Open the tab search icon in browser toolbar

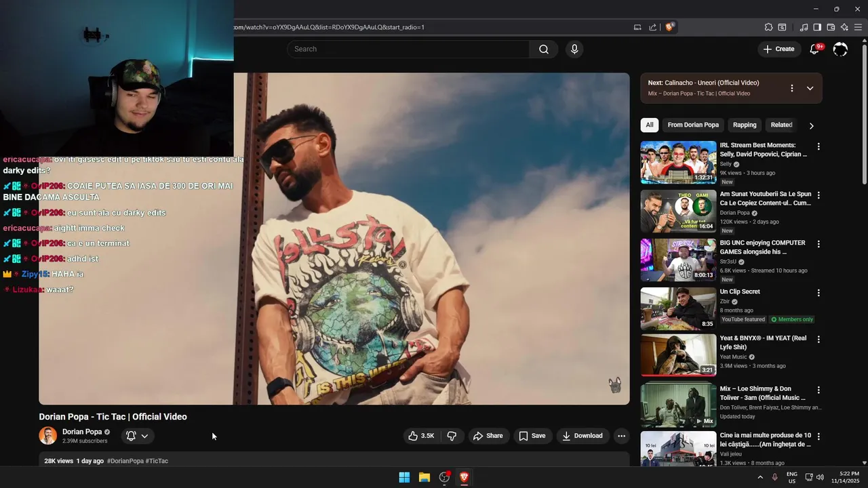pyautogui.click(x=782, y=27)
